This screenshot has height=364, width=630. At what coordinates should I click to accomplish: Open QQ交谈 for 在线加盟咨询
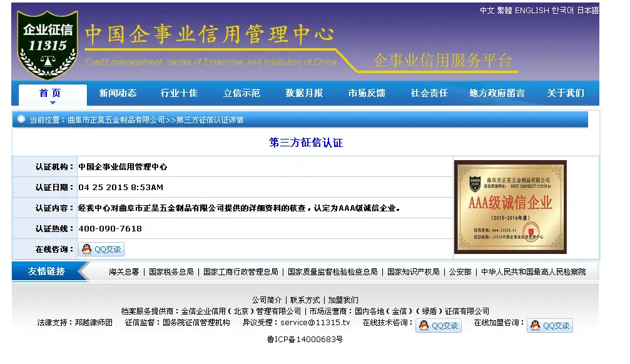550,325
